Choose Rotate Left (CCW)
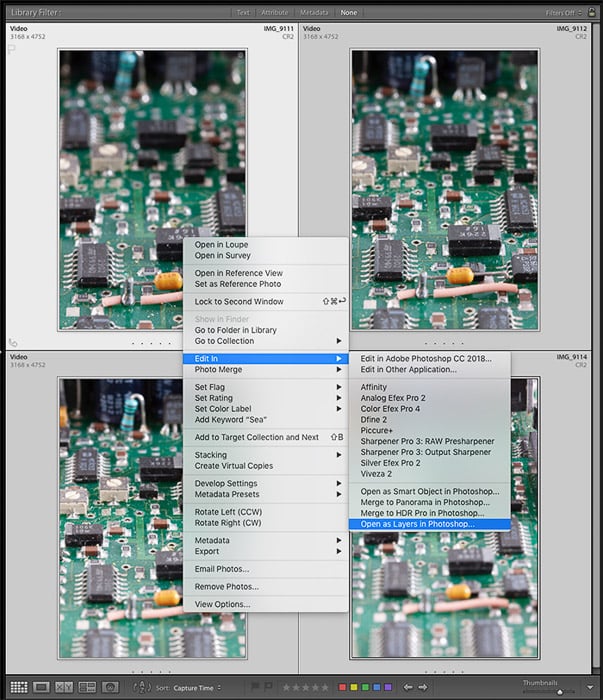The image size is (603, 700). [x=266, y=512]
